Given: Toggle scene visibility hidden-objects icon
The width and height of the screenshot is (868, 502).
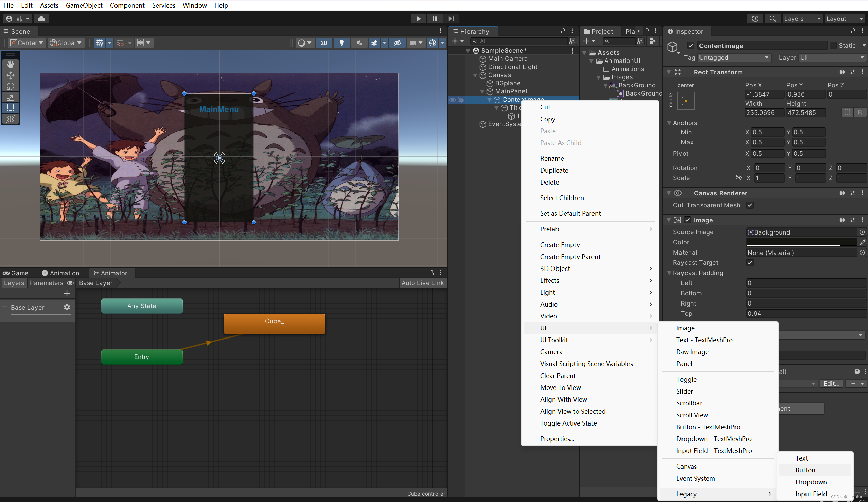Looking at the screenshot, I should tap(397, 43).
